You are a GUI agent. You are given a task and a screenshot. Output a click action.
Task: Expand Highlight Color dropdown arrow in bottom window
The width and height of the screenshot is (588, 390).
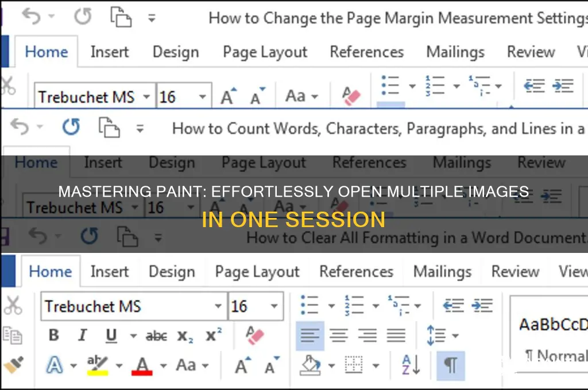(119, 366)
